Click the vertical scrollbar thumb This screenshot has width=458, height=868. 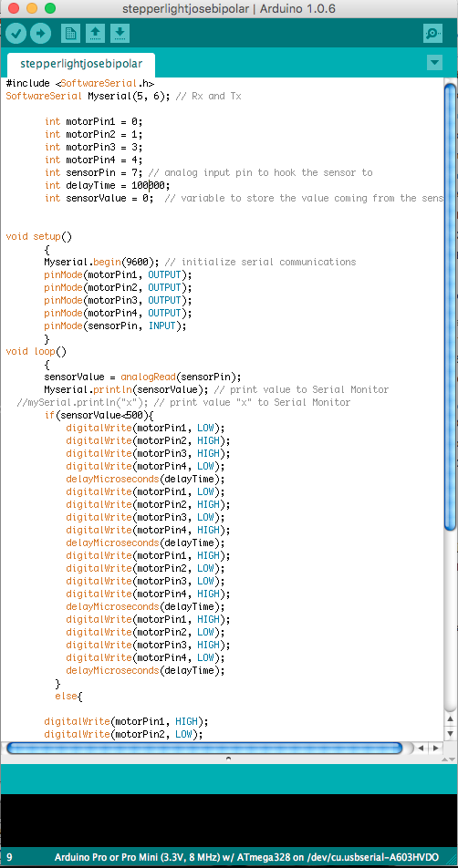click(450, 307)
